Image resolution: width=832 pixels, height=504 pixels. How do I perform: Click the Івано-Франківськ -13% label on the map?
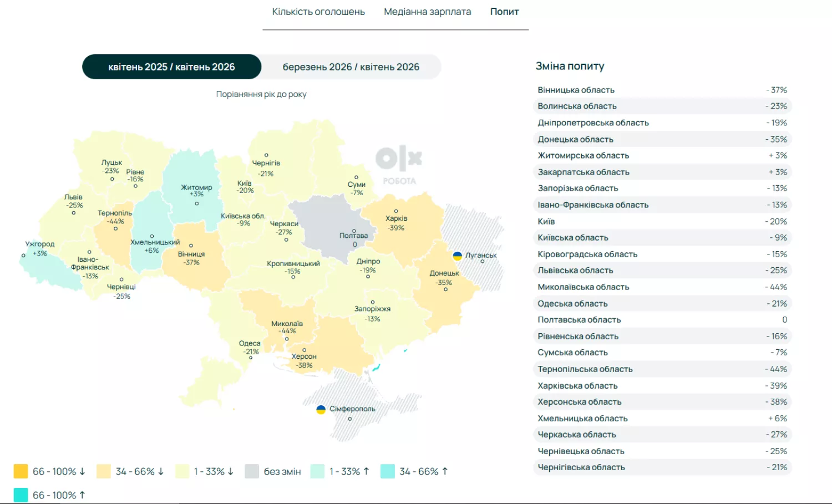coord(90,267)
